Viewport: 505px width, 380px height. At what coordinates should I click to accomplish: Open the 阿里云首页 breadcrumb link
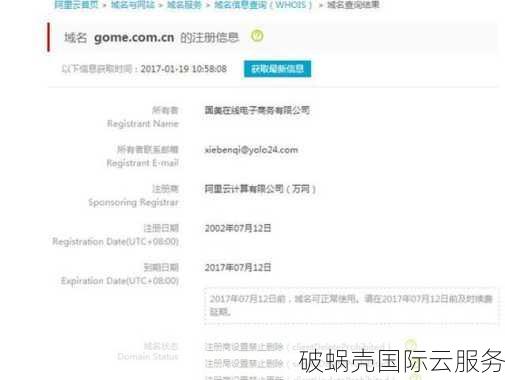[76, 5]
